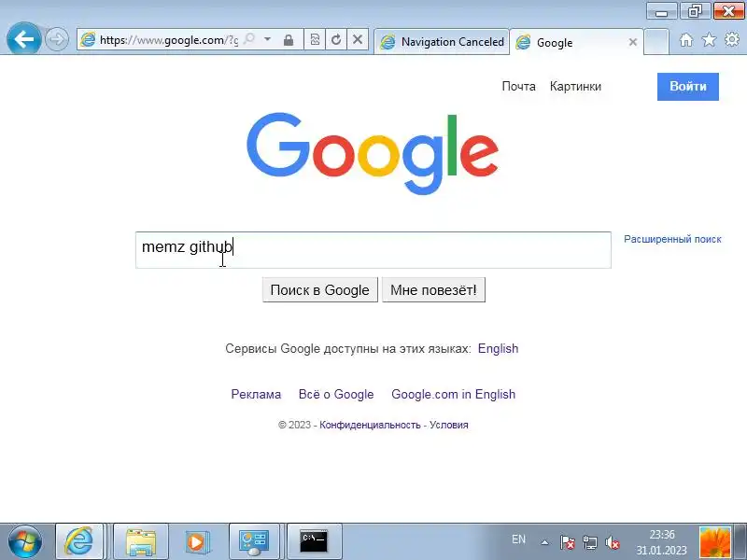Open Favorites with the star icon
The height and width of the screenshot is (560, 747).
(709, 40)
